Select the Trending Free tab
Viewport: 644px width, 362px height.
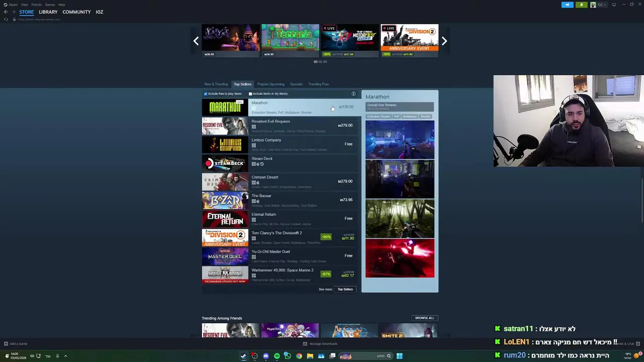pyautogui.click(x=318, y=84)
